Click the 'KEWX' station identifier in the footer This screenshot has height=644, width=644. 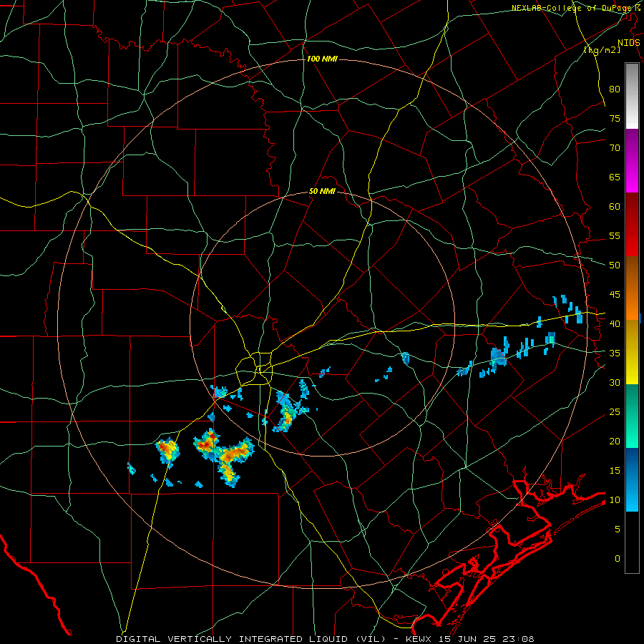tap(419, 639)
